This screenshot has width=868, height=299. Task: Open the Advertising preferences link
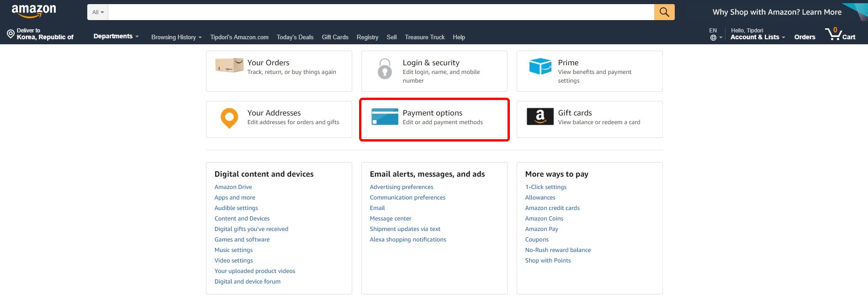401,187
